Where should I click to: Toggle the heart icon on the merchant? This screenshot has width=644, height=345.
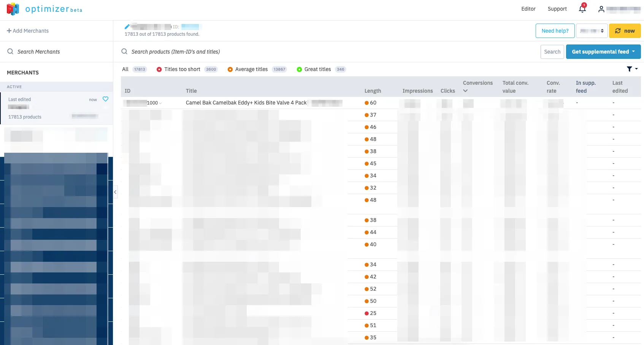pos(105,99)
